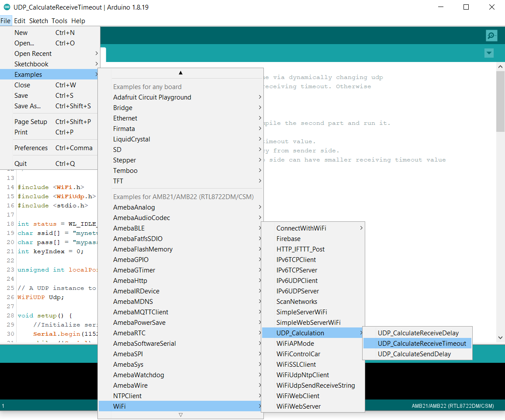Select Examples in File menu
The width and height of the screenshot is (505, 420).
[x=50, y=75]
